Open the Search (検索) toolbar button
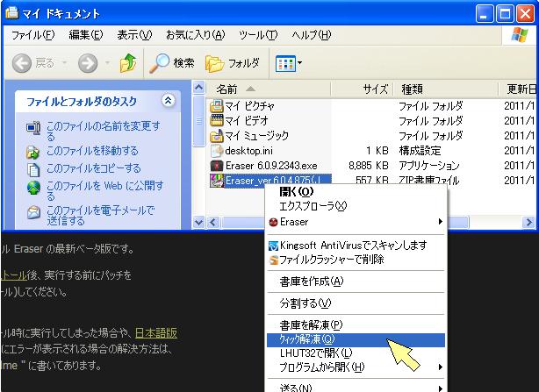The width and height of the screenshot is (539, 392). [171, 63]
